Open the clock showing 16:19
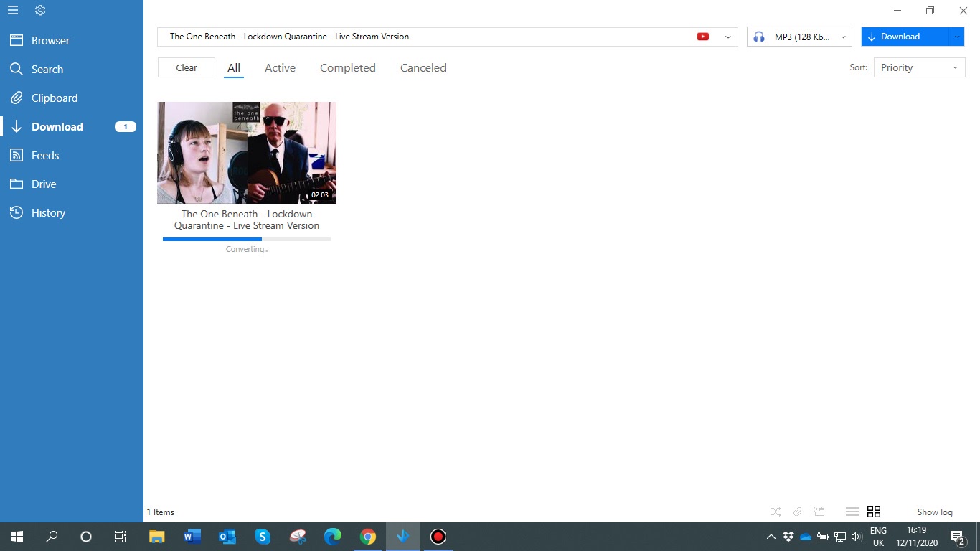 coord(917,537)
